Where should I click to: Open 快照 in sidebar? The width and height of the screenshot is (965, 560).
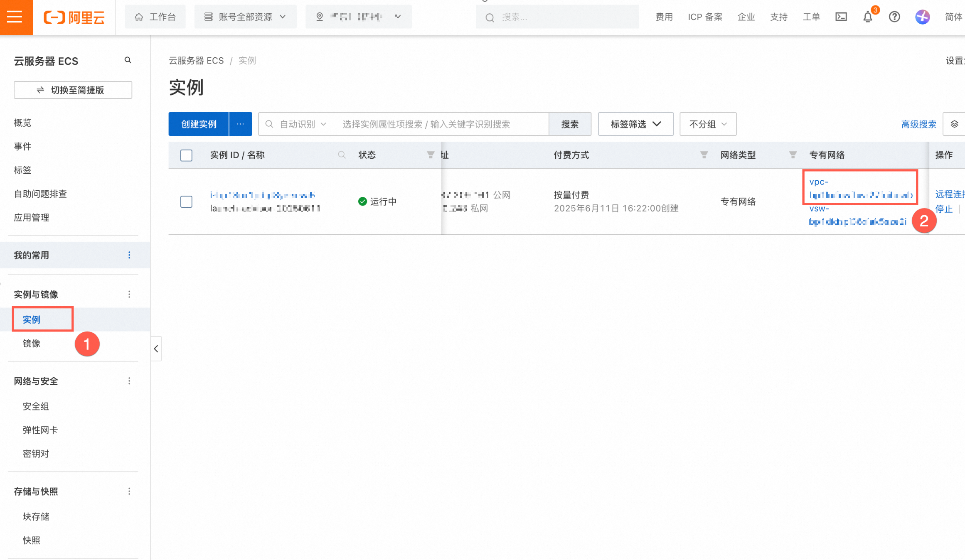32,540
